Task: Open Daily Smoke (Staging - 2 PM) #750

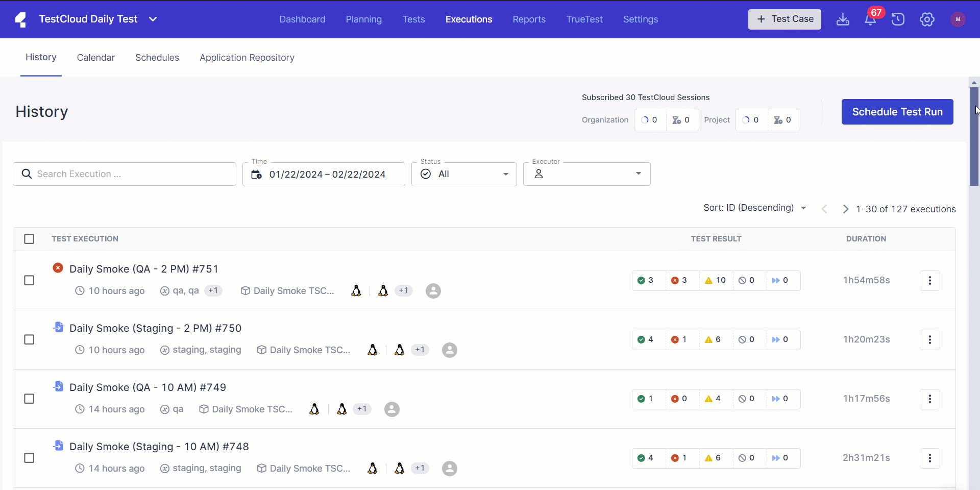Action: 156,328
